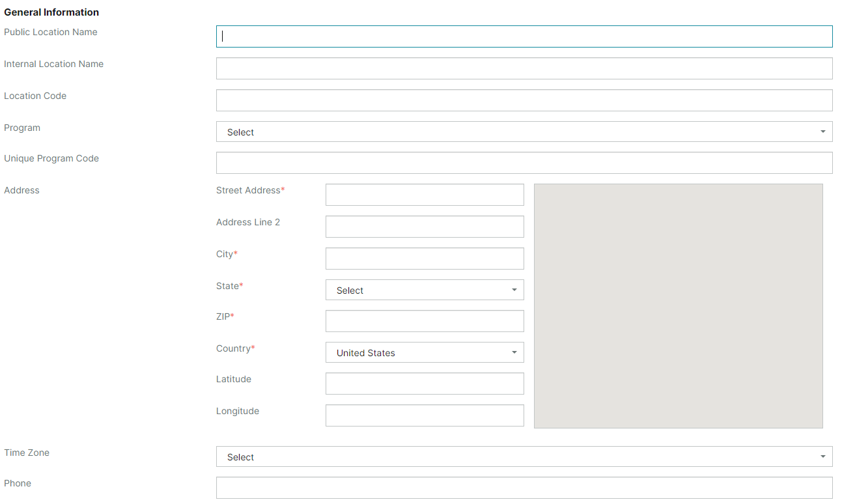Focus the Address Line 2 field
Screen dimensions: 842x504
(425, 227)
